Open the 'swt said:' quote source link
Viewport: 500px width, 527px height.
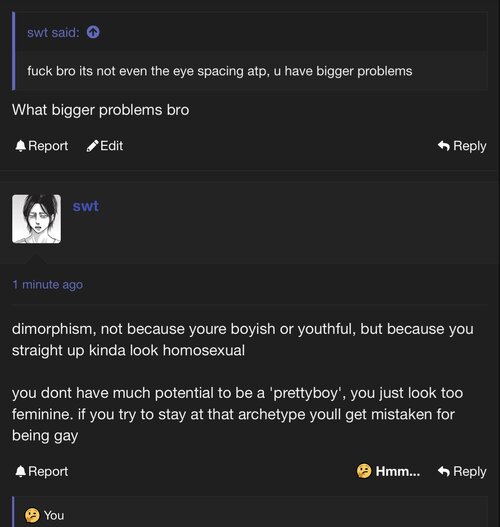(x=53, y=33)
